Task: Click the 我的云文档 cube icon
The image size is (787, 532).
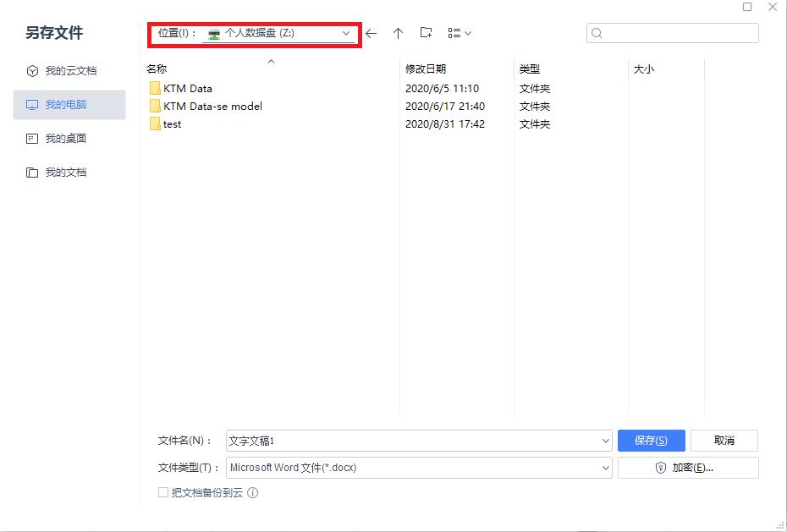Action: click(x=32, y=71)
